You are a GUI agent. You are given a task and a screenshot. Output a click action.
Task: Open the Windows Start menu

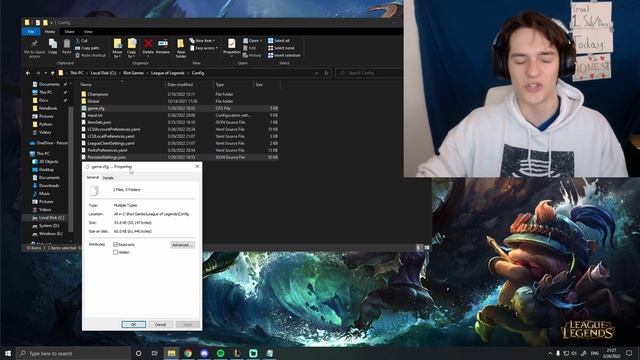point(8,353)
